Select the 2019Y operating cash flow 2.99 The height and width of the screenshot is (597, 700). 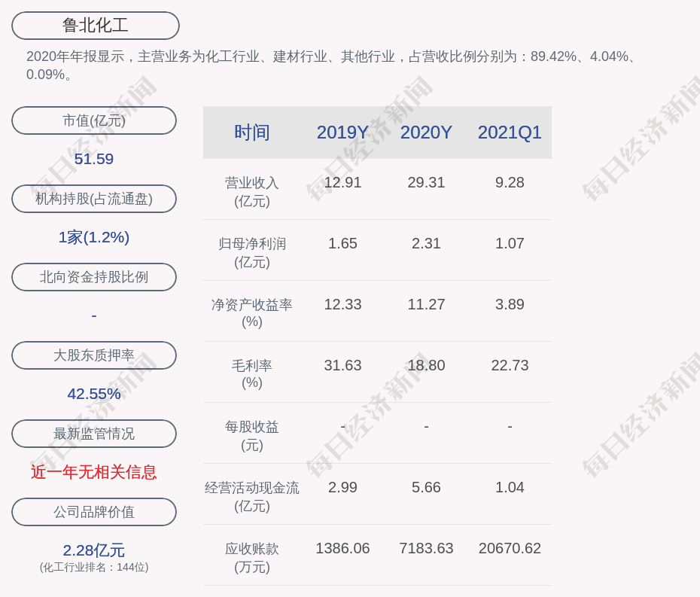pyautogui.click(x=343, y=487)
